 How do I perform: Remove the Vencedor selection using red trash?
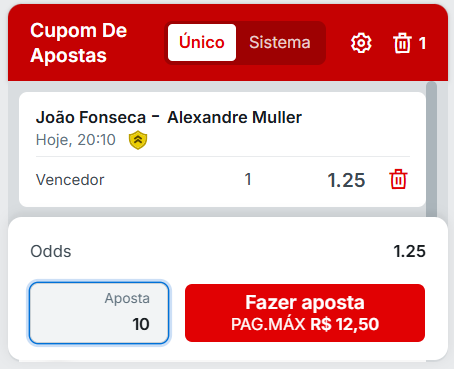pos(398,179)
